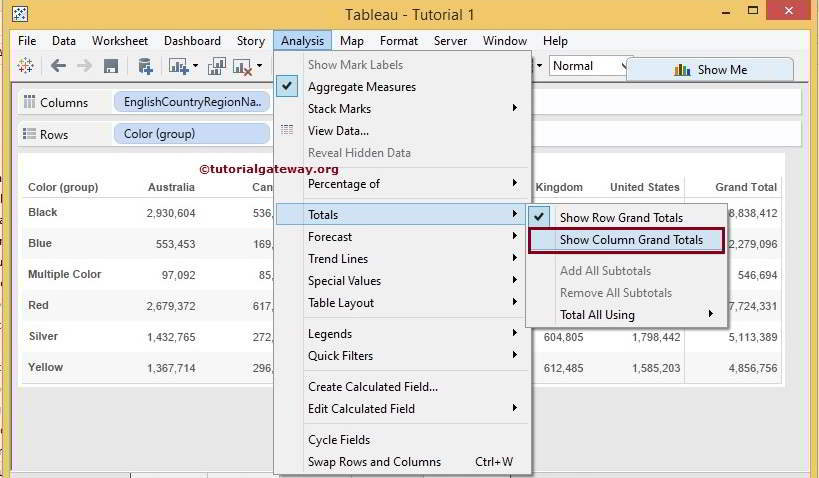
Task: Click the Tableau start page icon
Action: click(25, 66)
